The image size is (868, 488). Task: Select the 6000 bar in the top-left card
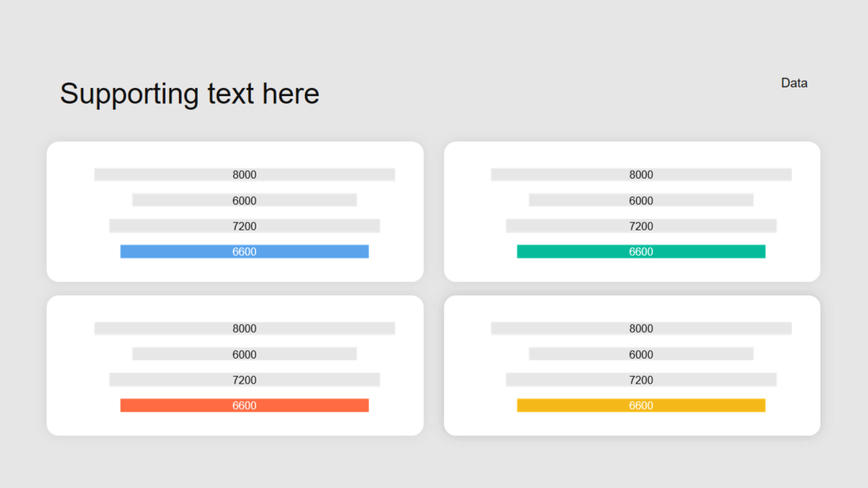point(244,201)
